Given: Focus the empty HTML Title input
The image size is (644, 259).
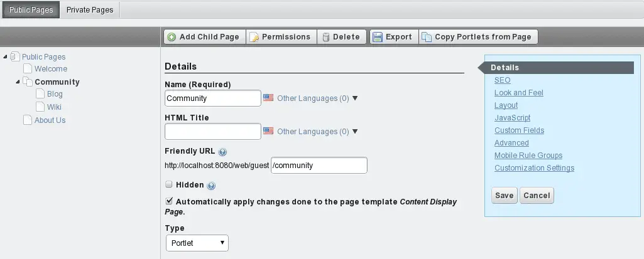Looking at the screenshot, I should click(x=213, y=132).
